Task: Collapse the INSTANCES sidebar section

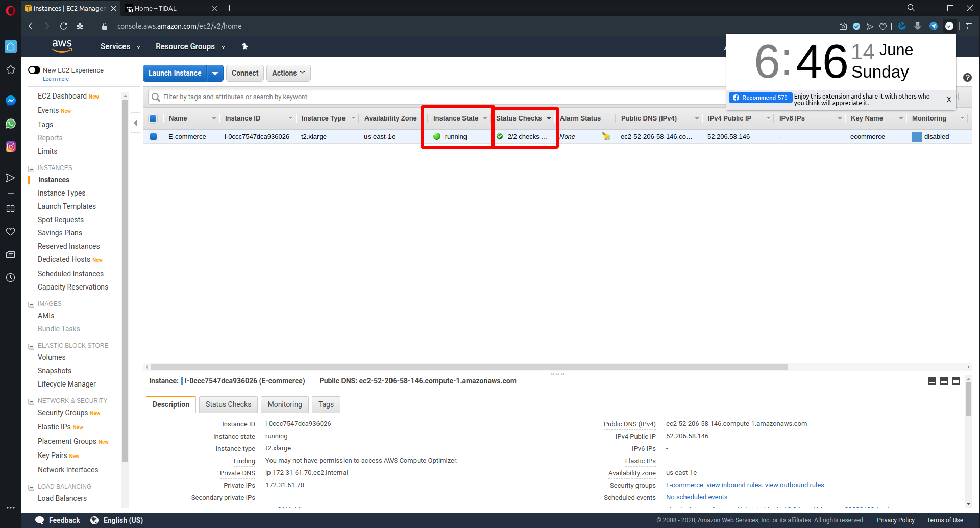Action: [x=31, y=169]
